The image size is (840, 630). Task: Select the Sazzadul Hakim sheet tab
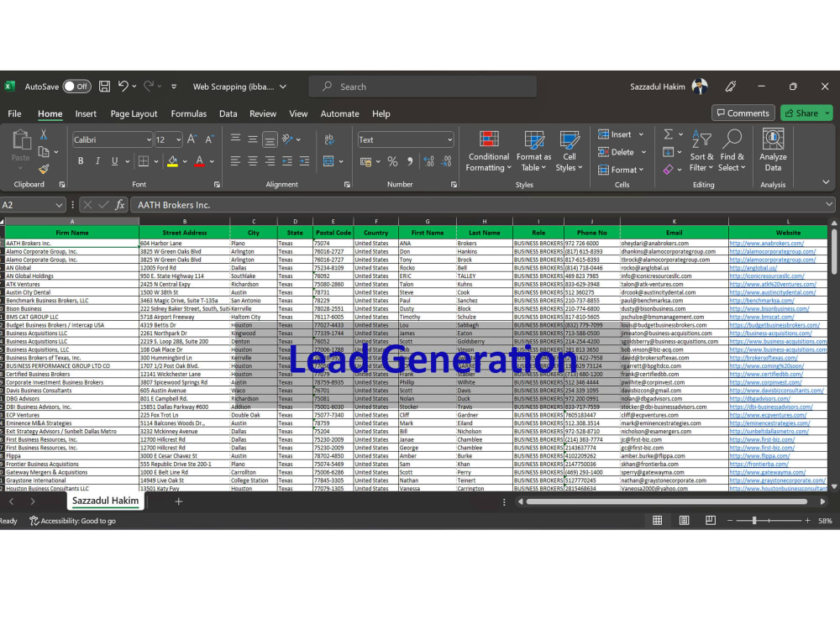105,501
